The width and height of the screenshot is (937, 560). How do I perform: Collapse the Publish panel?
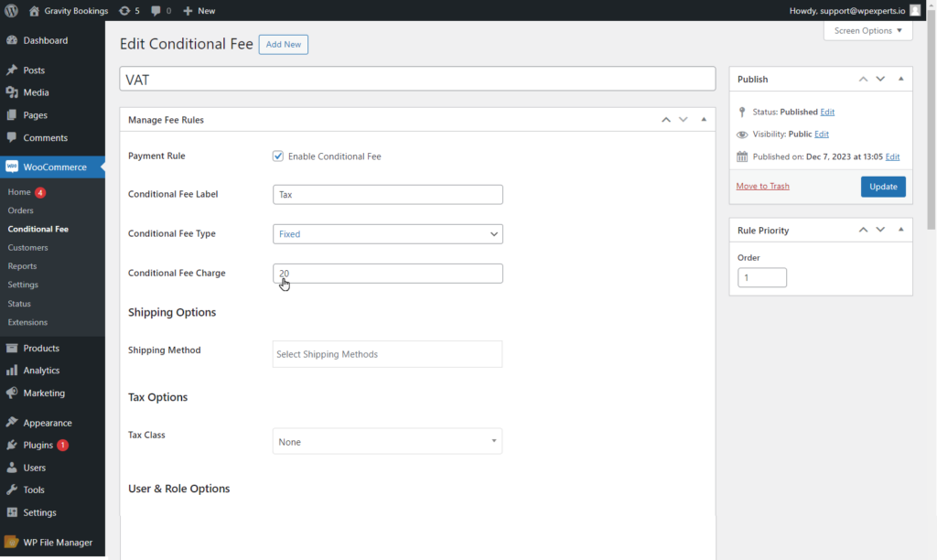[901, 79]
